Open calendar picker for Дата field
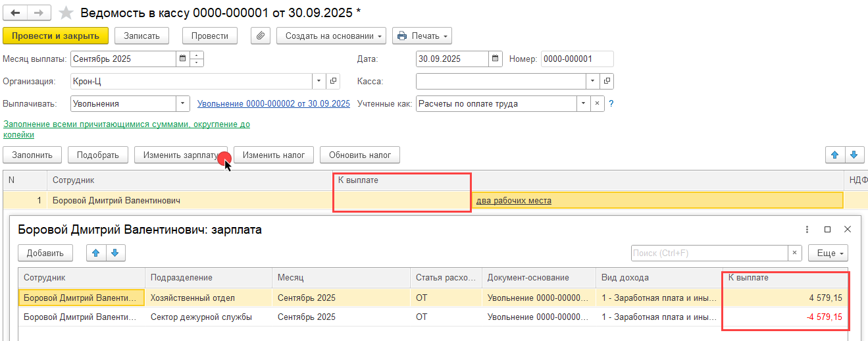The height and width of the screenshot is (341, 868). click(x=496, y=59)
